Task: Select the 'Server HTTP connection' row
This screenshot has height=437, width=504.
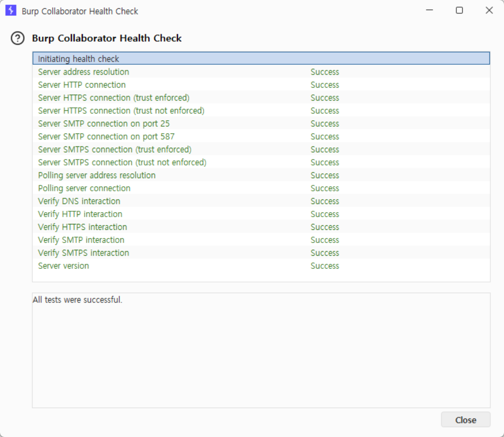Action: coord(261,85)
